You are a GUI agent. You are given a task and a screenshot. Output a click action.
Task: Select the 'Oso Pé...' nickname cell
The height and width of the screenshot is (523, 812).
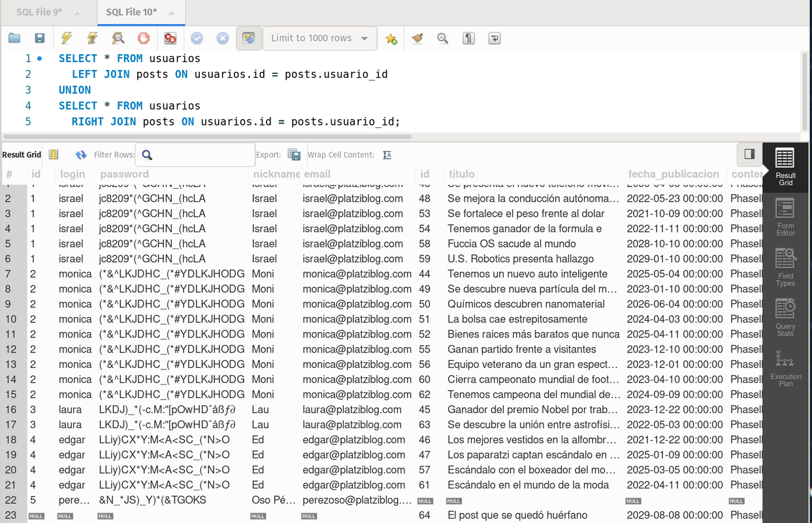click(274, 500)
